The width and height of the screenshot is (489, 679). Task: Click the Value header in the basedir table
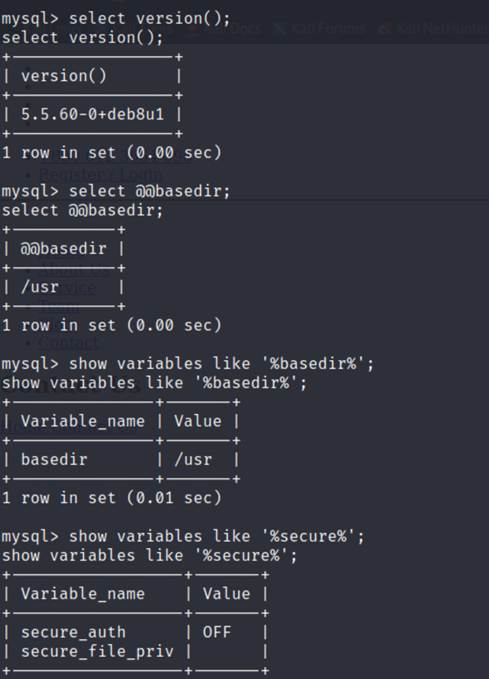[198, 421]
